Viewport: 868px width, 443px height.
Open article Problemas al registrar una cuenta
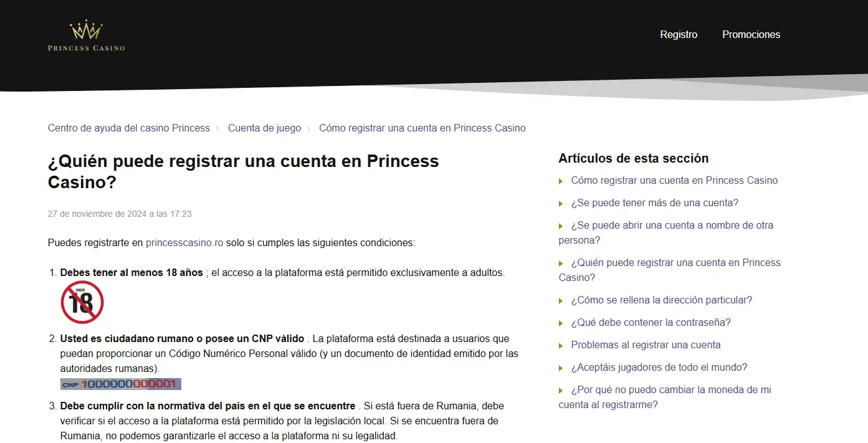(646, 345)
